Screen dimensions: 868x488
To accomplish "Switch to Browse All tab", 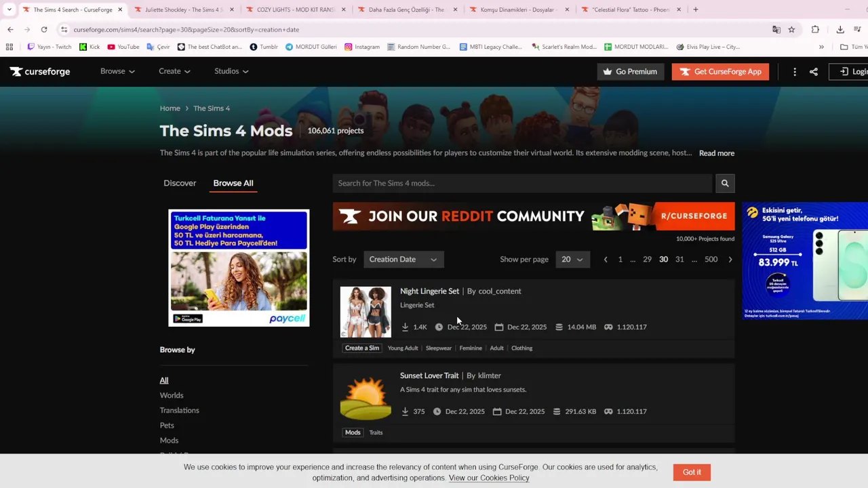I will pos(233,183).
